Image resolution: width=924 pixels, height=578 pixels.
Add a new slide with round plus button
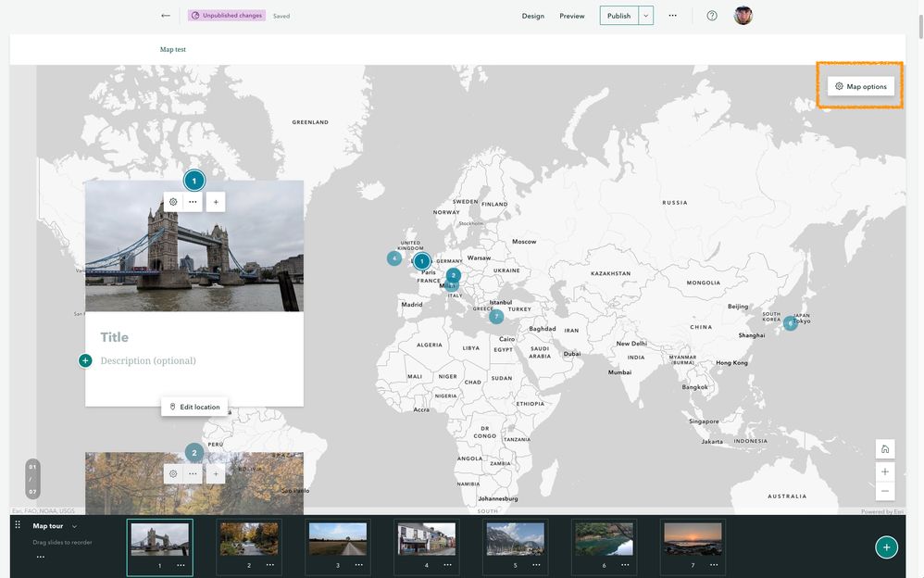point(886,547)
